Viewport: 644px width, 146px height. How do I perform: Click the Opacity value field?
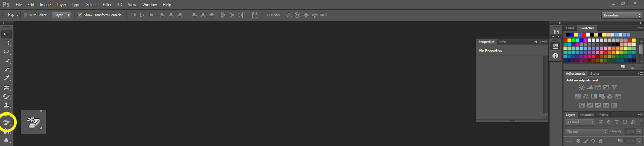[630, 132]
